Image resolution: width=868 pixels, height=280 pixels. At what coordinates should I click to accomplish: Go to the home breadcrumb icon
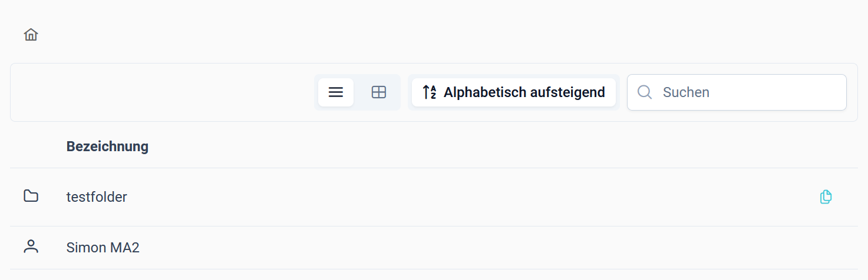(x=31, y=35)
